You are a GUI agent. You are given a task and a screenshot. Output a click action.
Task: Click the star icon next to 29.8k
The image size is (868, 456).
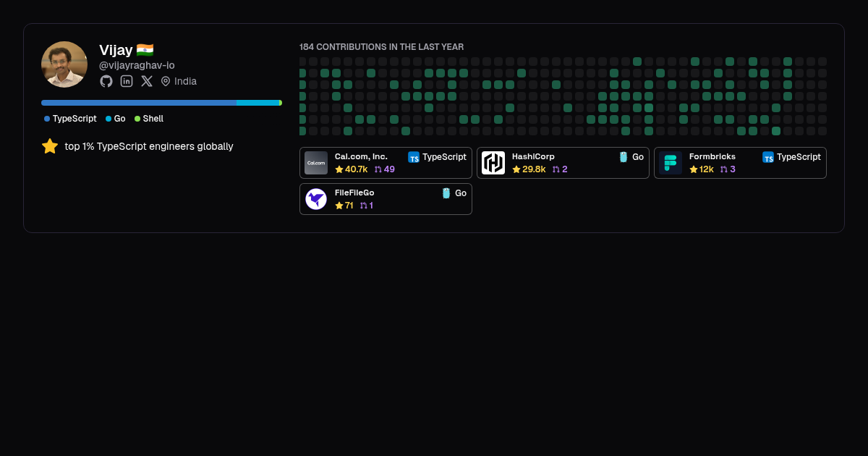[516, 169]
